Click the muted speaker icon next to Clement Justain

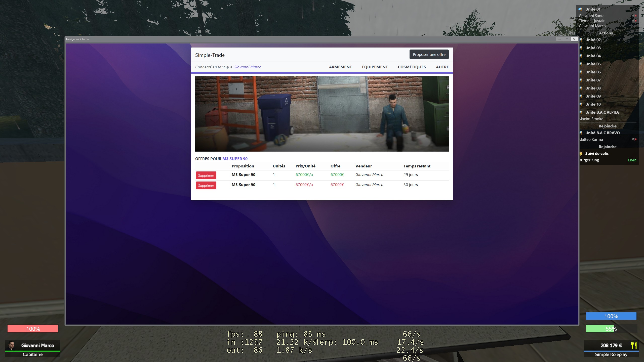coord(634,21)
